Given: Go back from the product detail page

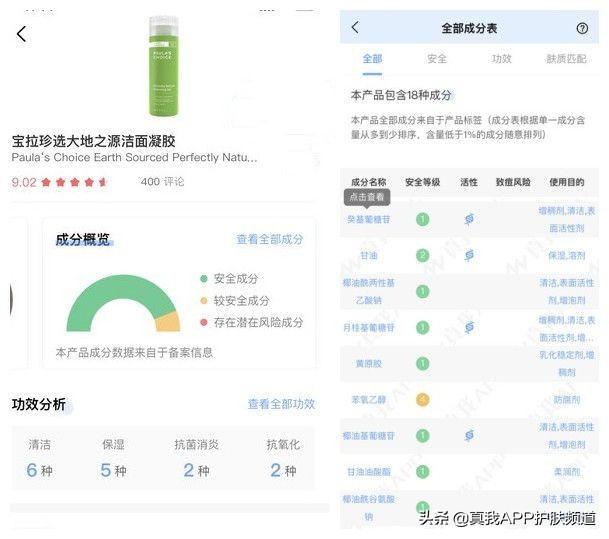Looking at the screenshot, I should 21,34.
